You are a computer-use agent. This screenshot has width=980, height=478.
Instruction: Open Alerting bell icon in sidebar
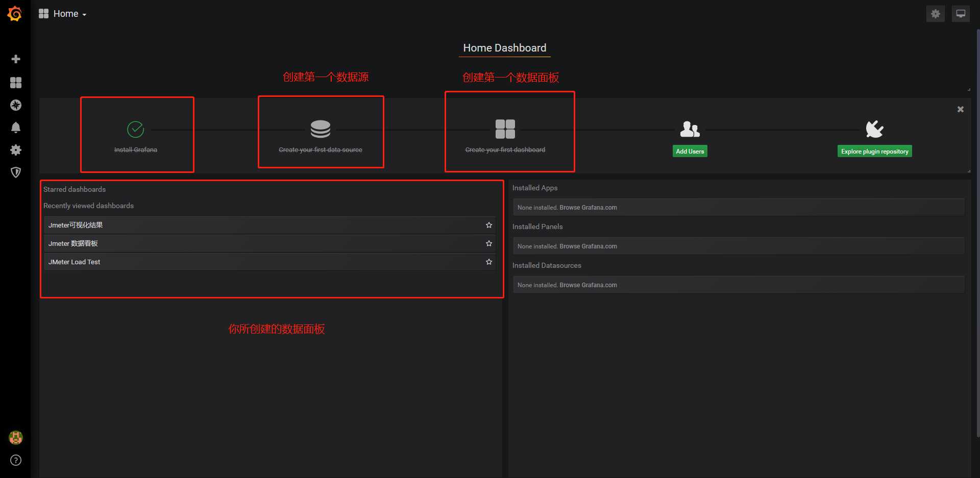[x=16, y=128]
